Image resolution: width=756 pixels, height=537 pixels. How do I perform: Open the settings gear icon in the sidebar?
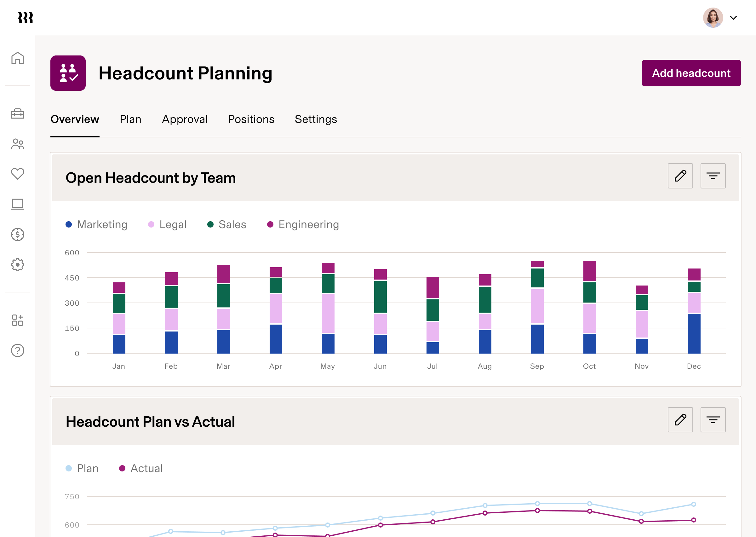tap(18, 264)
